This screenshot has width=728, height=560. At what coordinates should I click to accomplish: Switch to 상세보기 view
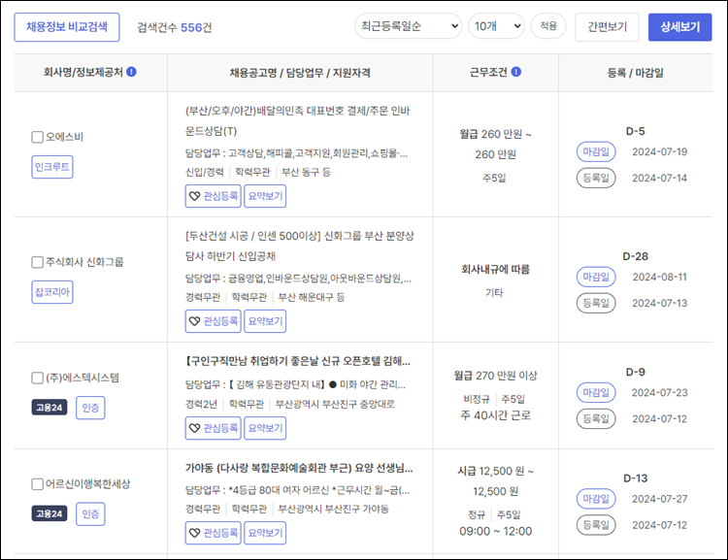pyautogui.click(x=679, y=27)
